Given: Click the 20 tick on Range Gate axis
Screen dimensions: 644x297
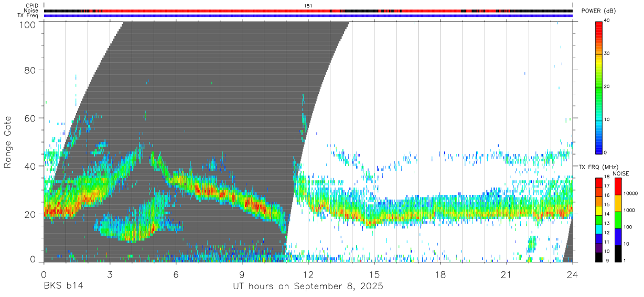Looking at the screenshot, I should pyautogui.click(x=31, y=214).
